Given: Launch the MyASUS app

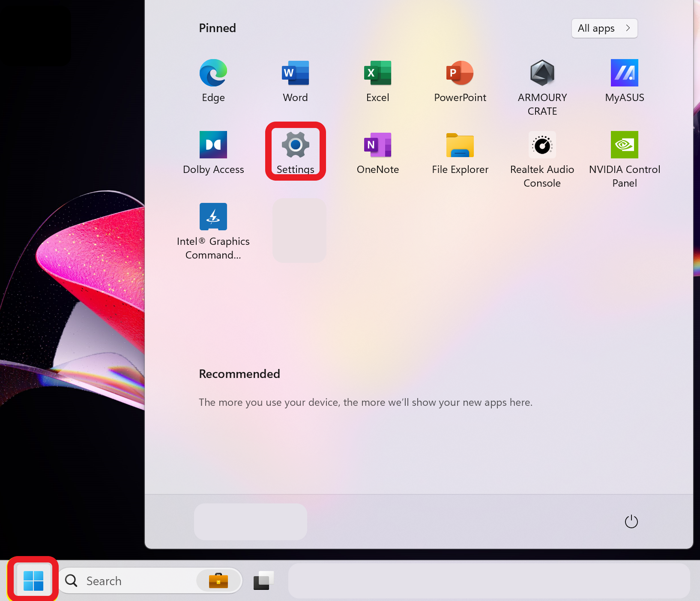Looking at the screenshot, I should 625,81.
